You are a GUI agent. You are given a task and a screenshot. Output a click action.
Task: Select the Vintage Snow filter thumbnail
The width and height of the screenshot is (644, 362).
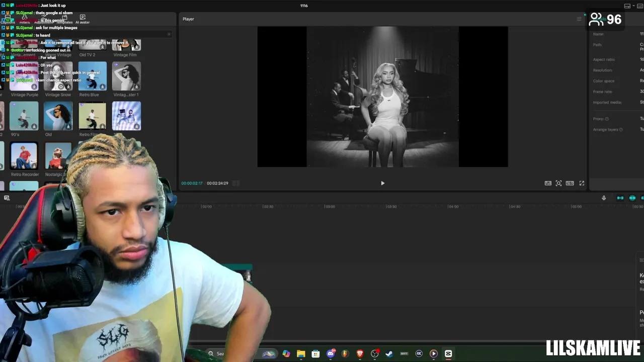click(58, 76)
